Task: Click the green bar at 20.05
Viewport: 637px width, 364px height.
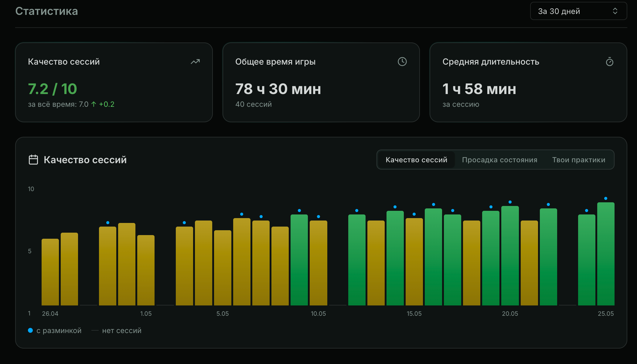Action: 510,256
